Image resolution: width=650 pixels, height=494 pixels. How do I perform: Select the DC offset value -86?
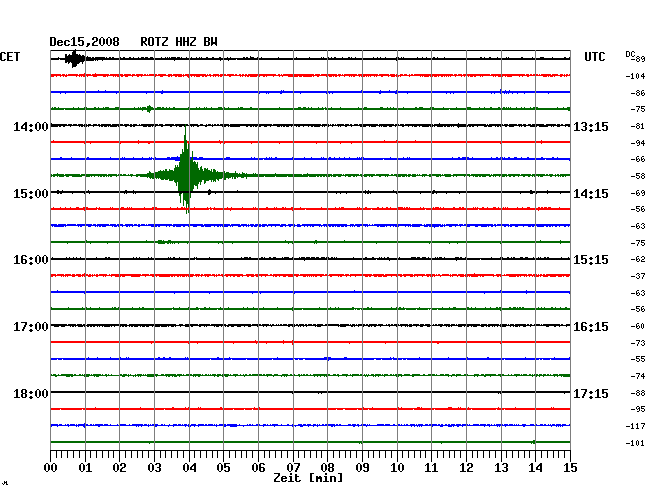638,93
